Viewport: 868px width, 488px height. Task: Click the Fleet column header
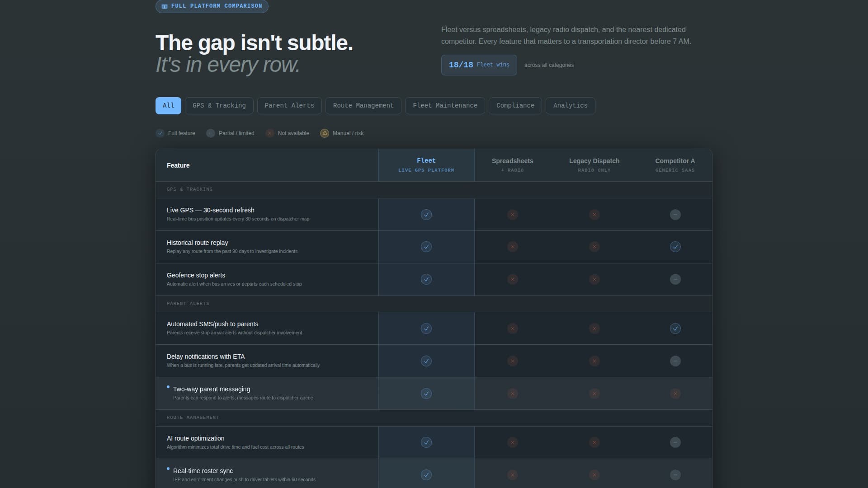click(426, 165)
